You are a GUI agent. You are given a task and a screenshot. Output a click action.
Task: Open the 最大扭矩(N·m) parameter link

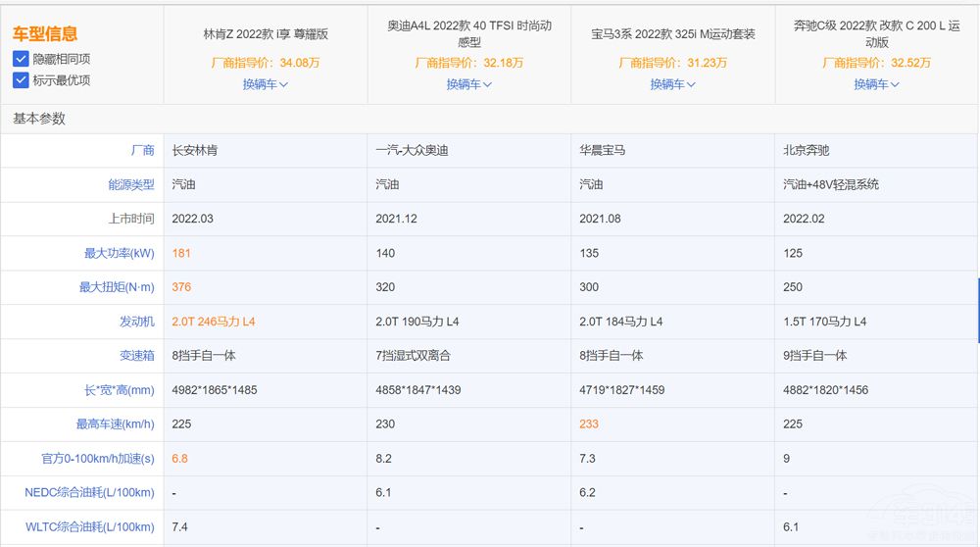point(117,287)
